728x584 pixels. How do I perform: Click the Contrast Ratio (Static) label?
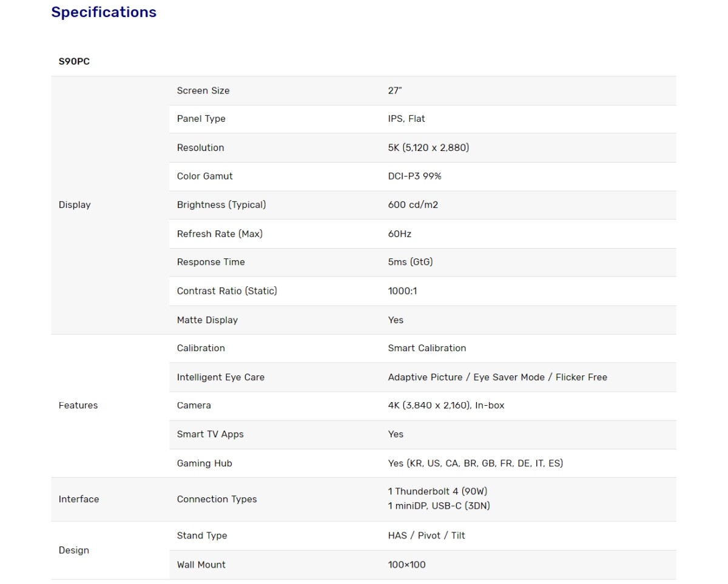[x=227, y=291]
